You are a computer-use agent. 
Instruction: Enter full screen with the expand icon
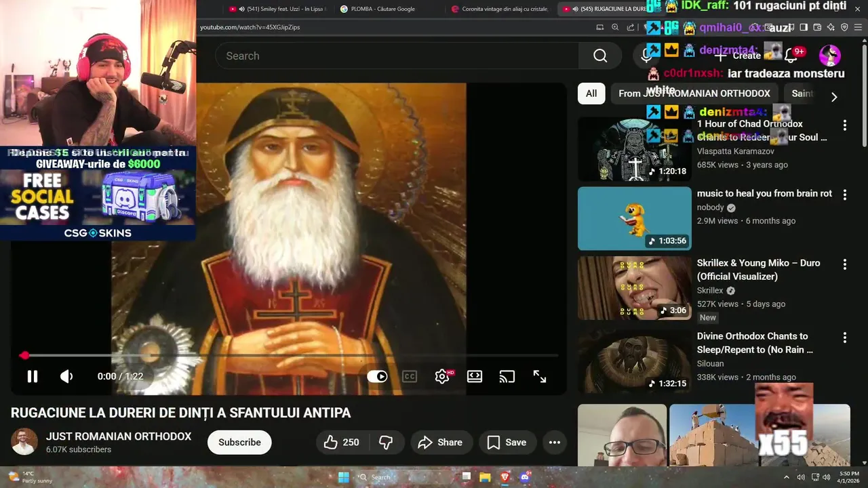540,376
